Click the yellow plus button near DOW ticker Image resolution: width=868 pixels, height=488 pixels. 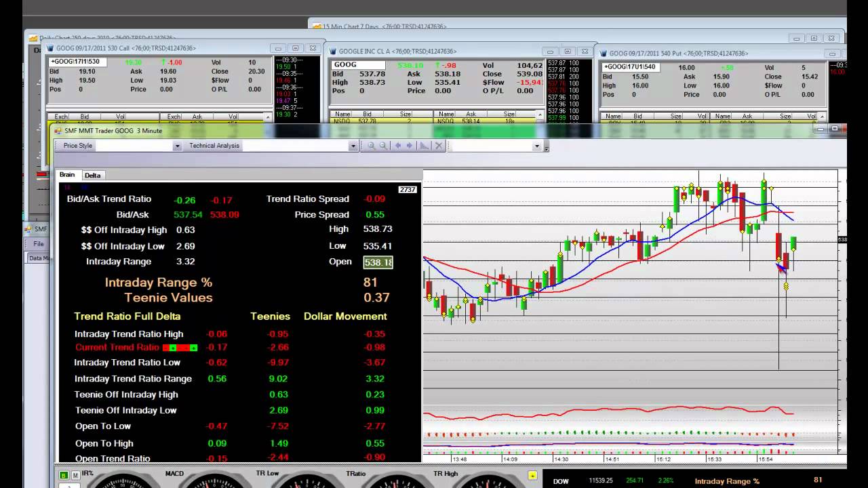tap(532, 476)
